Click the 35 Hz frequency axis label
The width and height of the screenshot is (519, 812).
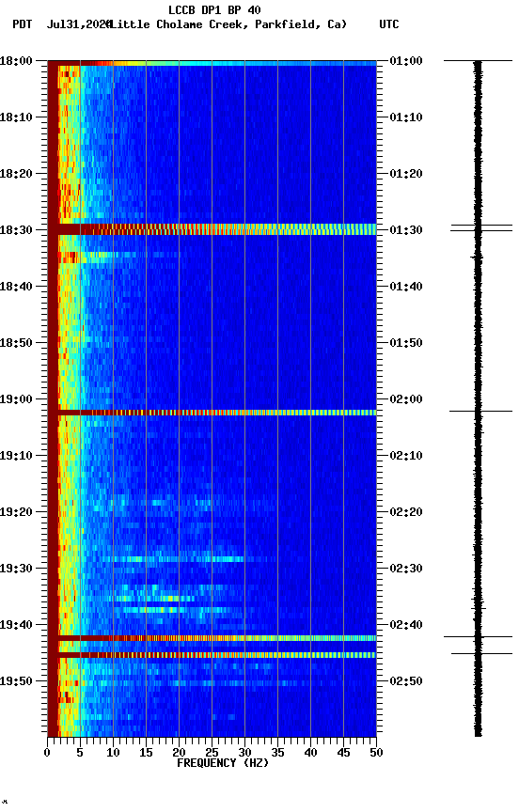click(277, 753)
